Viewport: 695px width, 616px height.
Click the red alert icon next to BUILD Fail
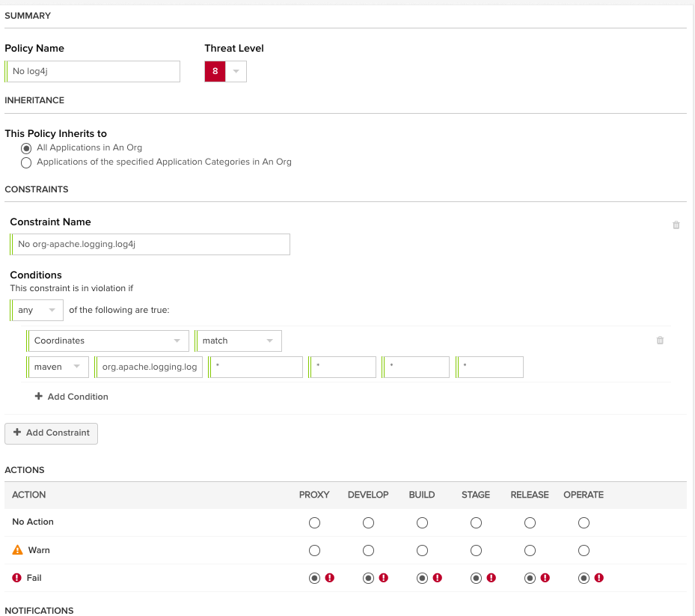click(x=437, y=578)
